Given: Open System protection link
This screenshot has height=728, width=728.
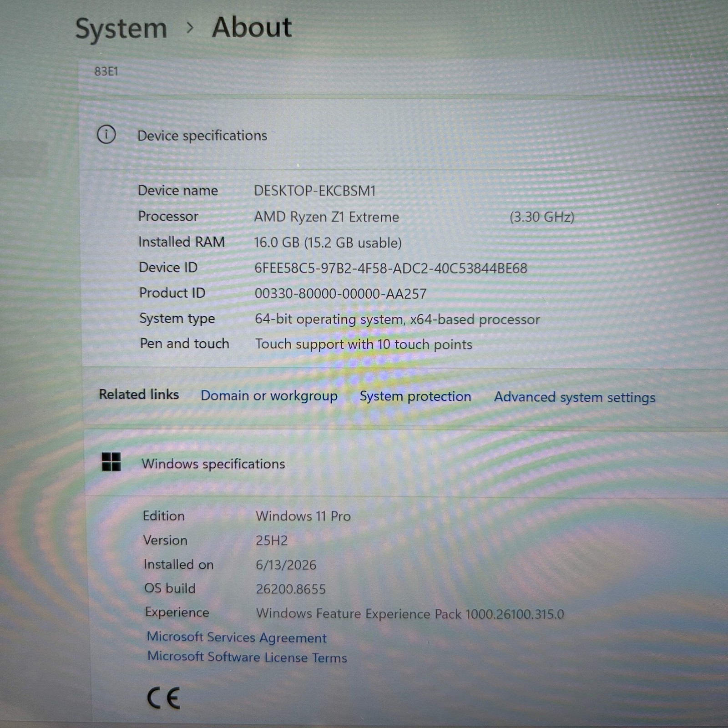Looking at the screenshot, I should click(415, 396).
